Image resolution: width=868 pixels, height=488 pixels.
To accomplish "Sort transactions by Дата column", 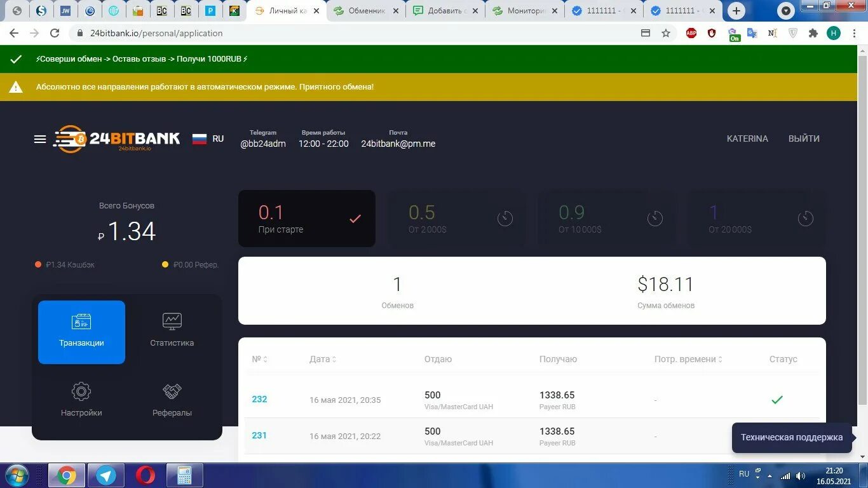I will pyautogui.click(x=323, y=359).
